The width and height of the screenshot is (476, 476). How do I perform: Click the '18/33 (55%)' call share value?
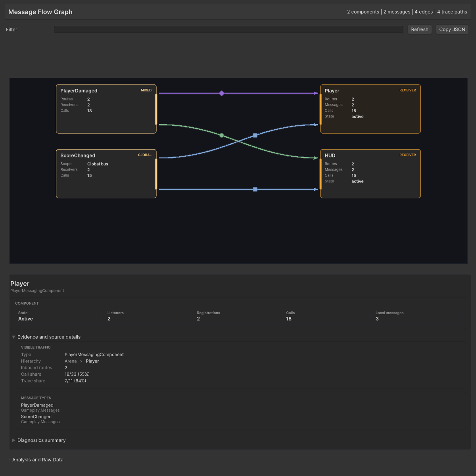tap(77, 374)
